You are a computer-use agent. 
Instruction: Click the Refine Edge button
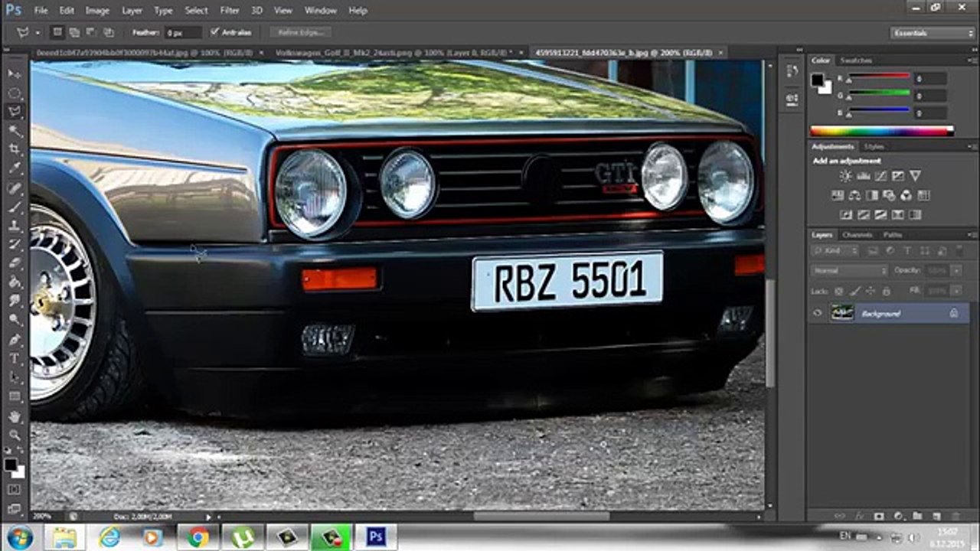pyautogui.click(x=299, y=33)
